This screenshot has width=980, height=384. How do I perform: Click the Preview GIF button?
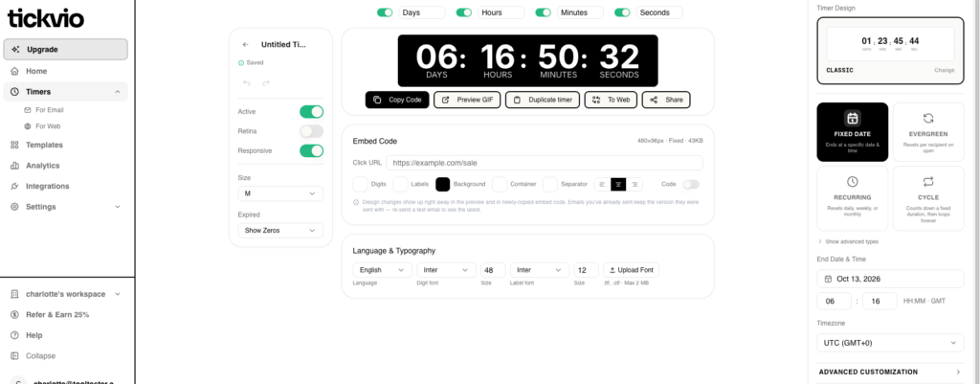(x=467, y=100)
